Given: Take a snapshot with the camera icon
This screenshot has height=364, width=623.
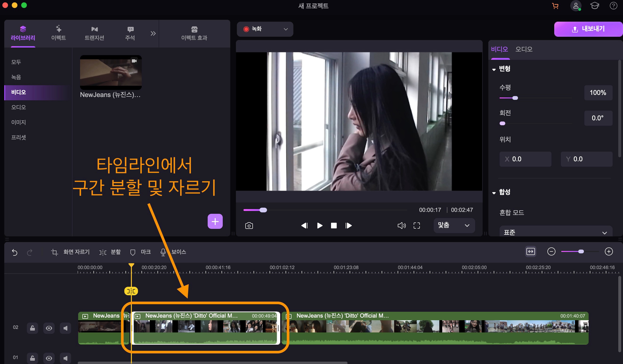Looking at the screenshot, I should pos(249,226).
